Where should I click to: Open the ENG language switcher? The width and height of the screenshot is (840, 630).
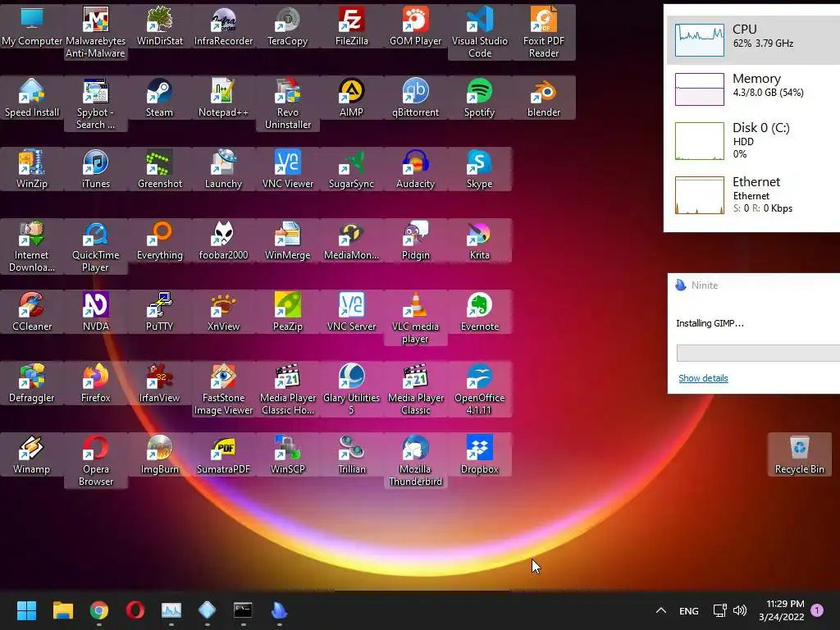click(688, 610)
